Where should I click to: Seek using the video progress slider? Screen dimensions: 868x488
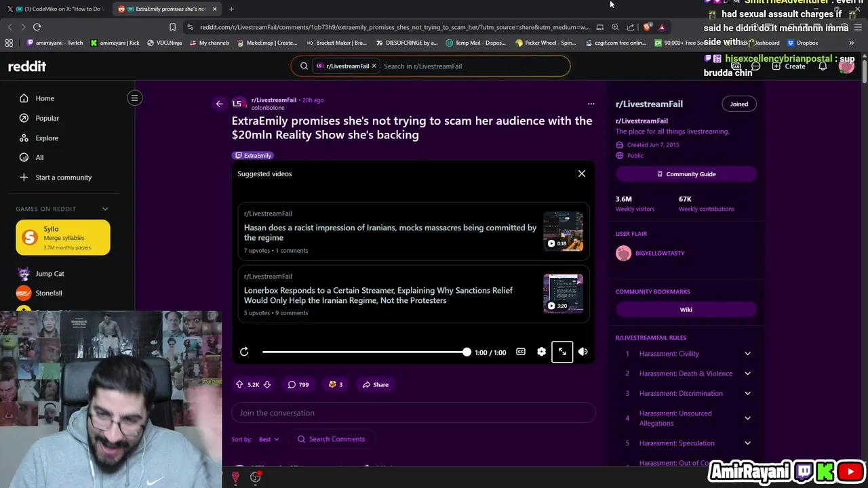coord(366,352)
